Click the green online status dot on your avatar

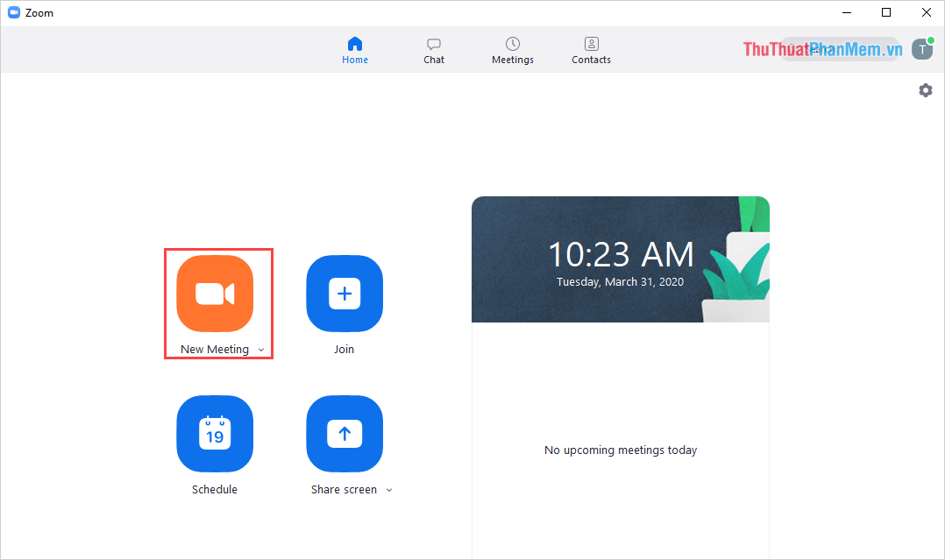click(x=931, y=41)
